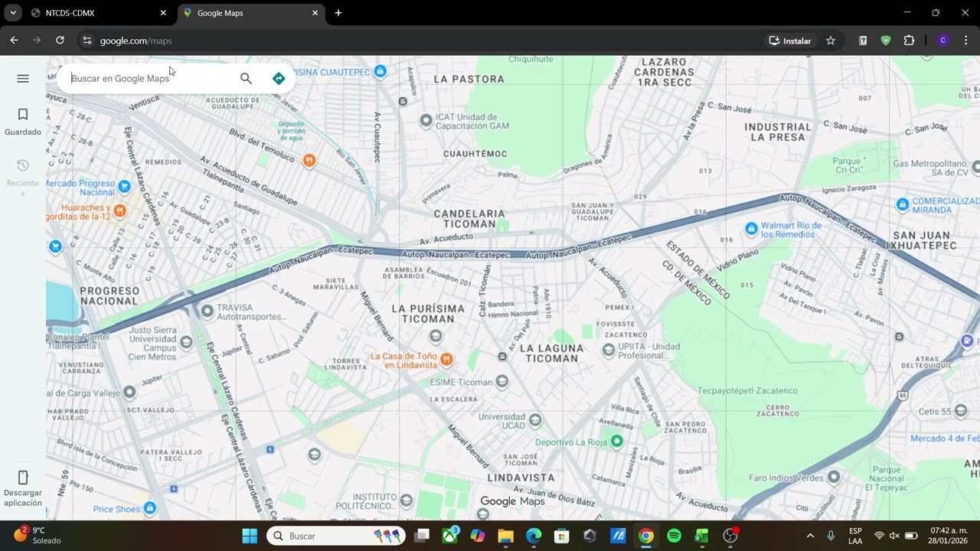
Task: Click the UPIITA Unidad Profesional marker
Action: [609, 349]
